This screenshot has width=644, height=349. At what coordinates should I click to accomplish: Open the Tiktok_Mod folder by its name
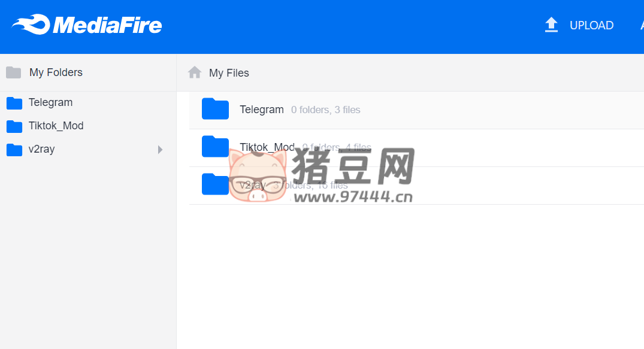coord(267,147)
